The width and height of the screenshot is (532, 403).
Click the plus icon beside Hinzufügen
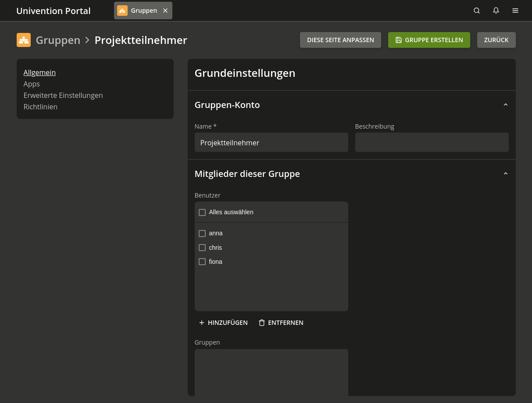pos(202,323)
